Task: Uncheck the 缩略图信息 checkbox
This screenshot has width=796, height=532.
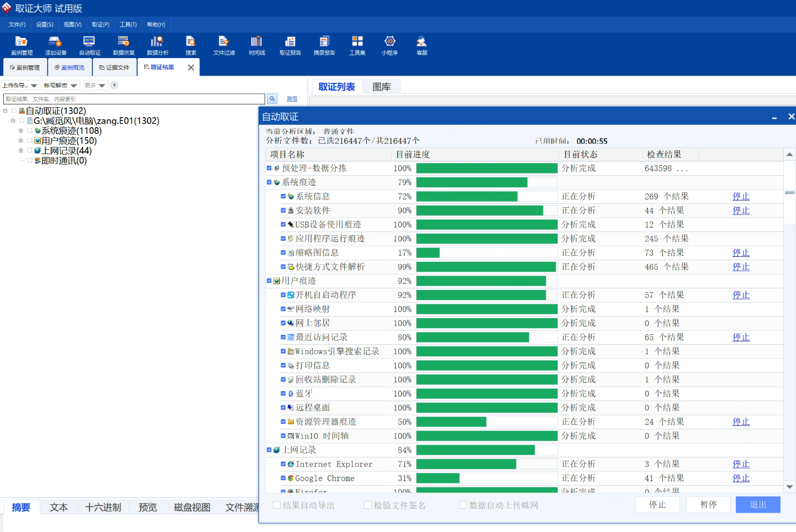Action: pos(283,253)
